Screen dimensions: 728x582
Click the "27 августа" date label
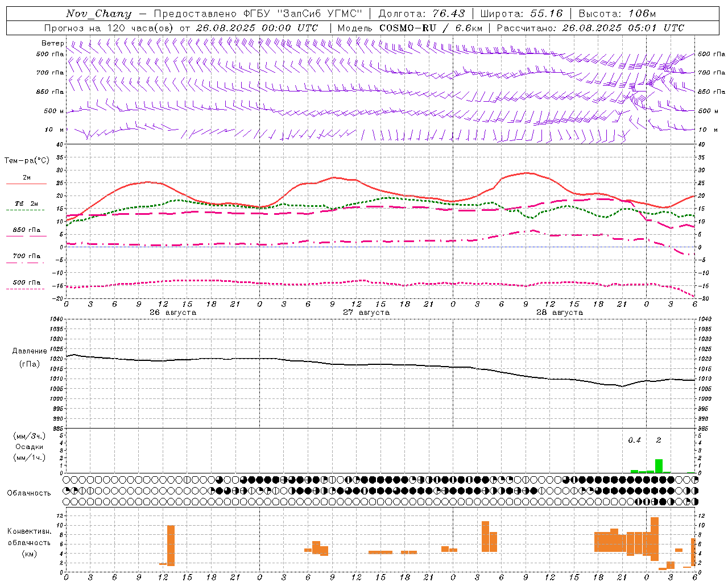point(366,312)
